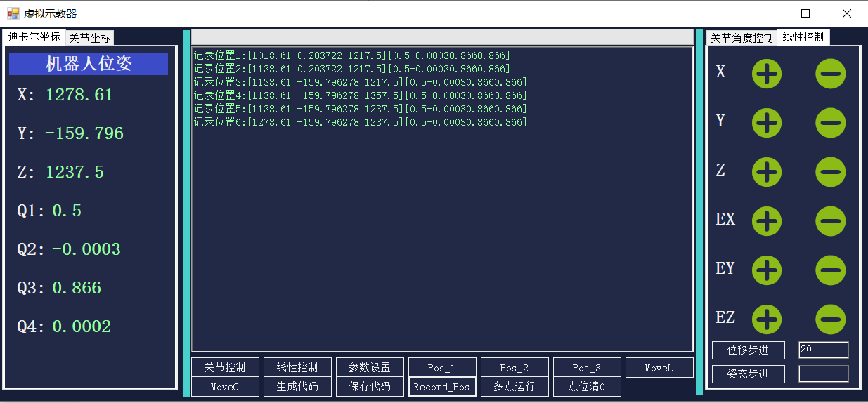Click 点位清0 to clear points

(x=587, y=387)
